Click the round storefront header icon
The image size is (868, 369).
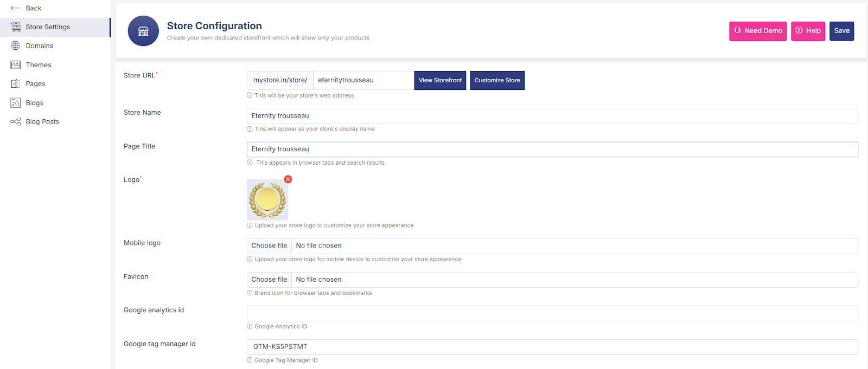coord(143,31)
